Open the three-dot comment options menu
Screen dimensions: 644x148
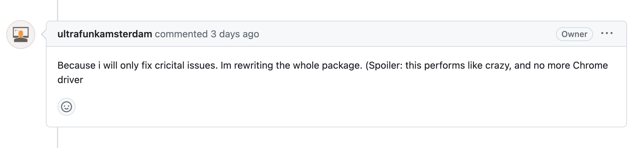(607, 34)
